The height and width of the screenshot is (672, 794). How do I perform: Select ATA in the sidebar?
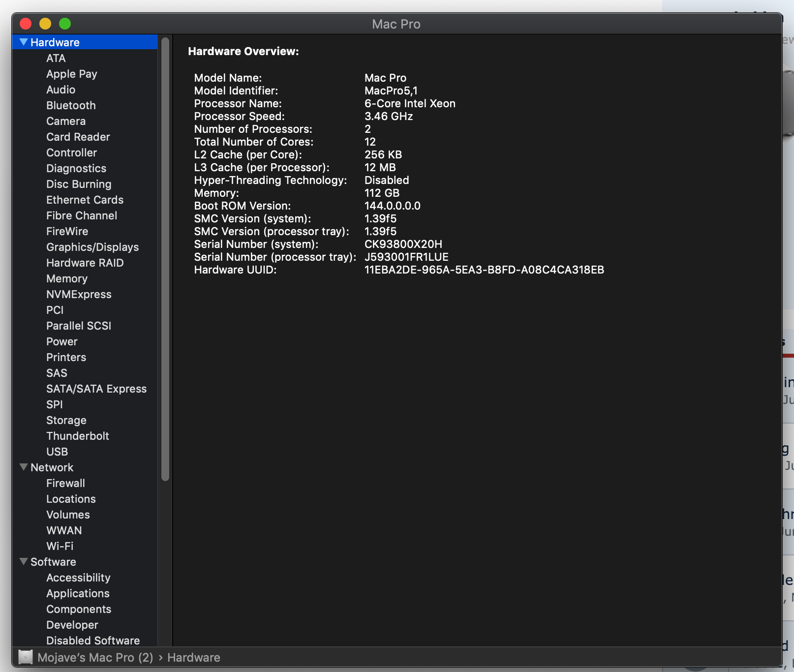pyautogui.click(x=56, y=58)
